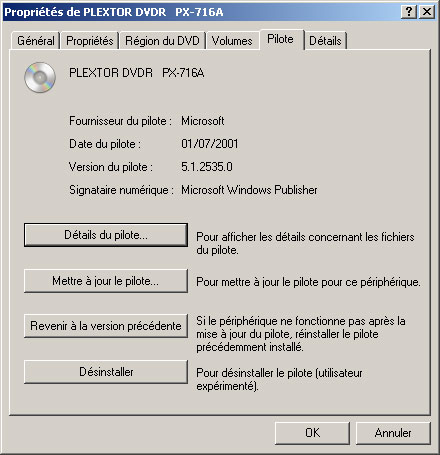Click the Signataire numérique label

(121, 190)
